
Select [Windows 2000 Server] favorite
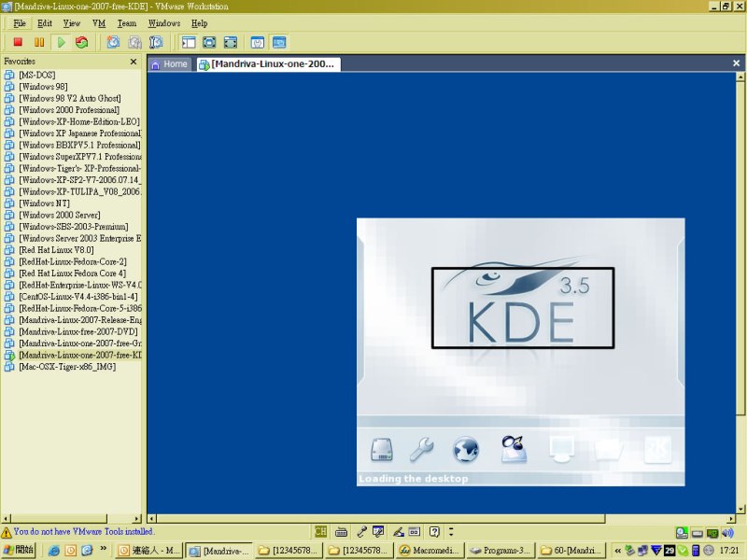click(x=60, y=216)
